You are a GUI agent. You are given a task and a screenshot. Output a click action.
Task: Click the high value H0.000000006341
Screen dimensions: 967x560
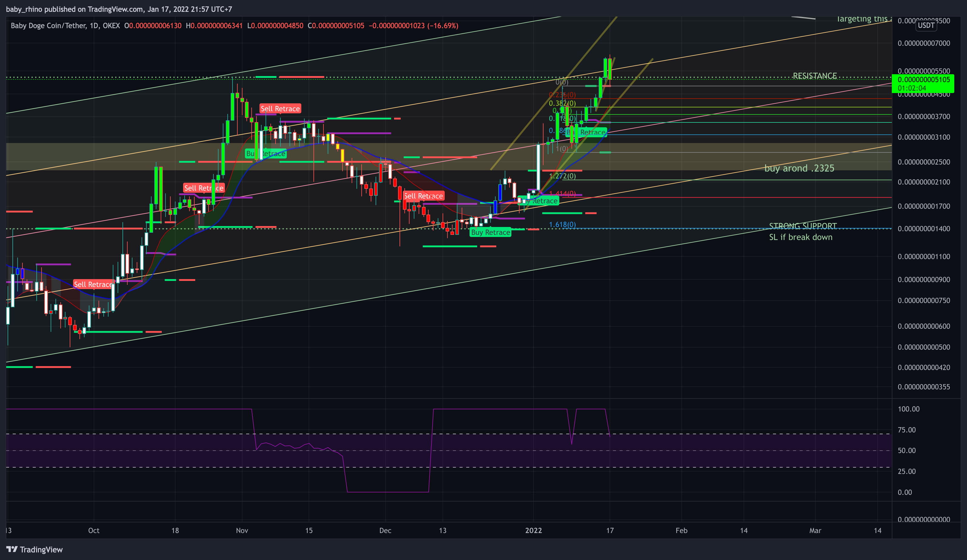tap(214, 26)
